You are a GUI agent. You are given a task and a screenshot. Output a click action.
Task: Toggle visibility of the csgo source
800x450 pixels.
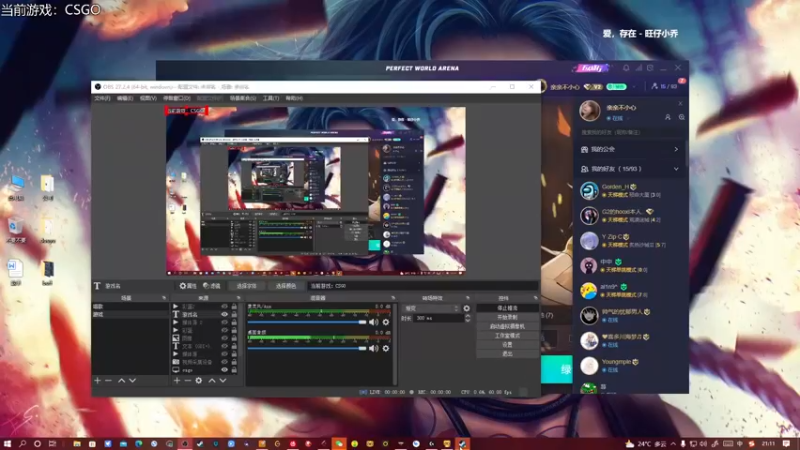(224, 370)
